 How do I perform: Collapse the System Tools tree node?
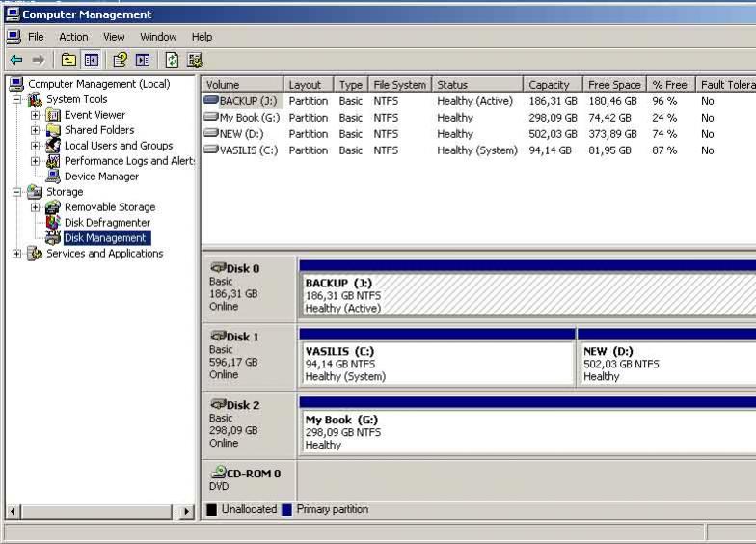tap(17, 100)
